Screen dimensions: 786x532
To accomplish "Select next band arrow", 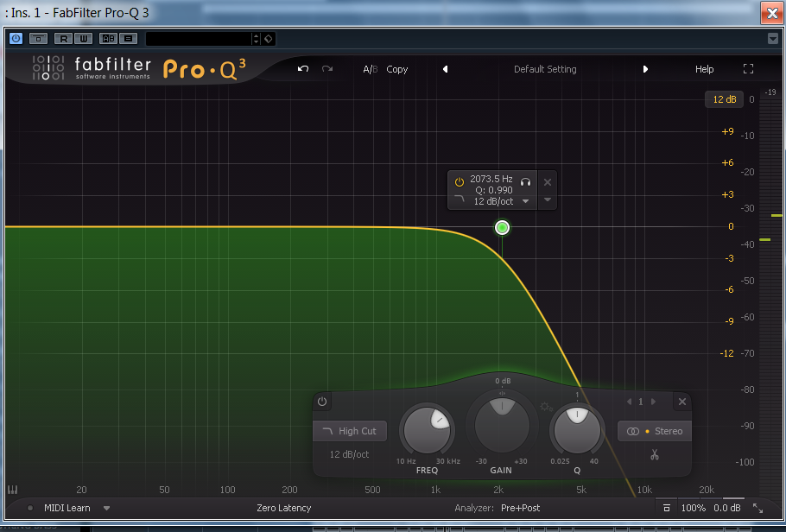I will pos(653,401).
